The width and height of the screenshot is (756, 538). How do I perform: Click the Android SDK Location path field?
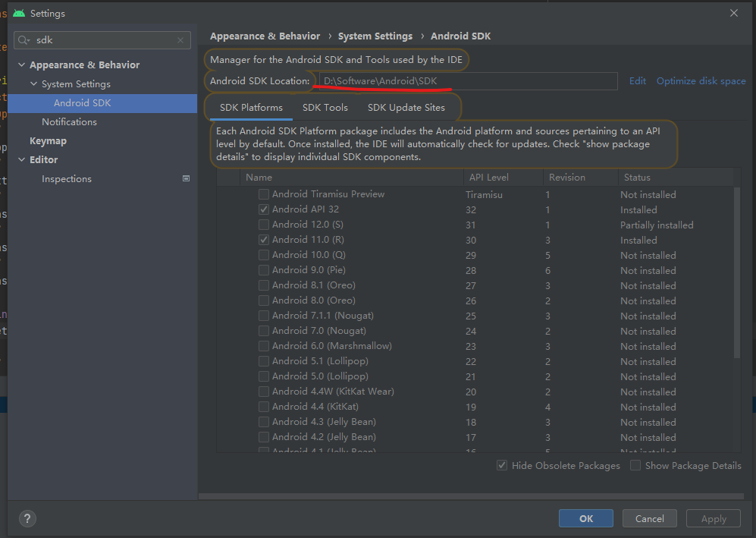pos(468,81)
